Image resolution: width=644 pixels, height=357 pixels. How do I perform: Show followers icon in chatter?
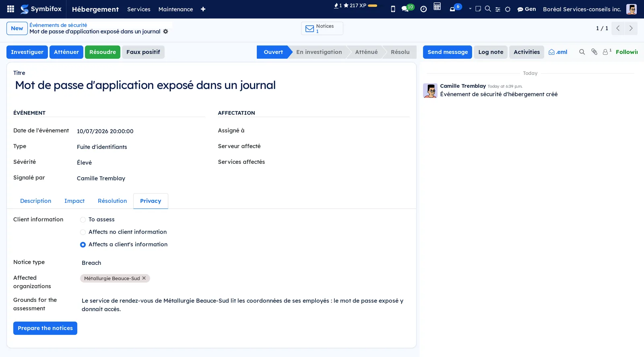point(607,52)
